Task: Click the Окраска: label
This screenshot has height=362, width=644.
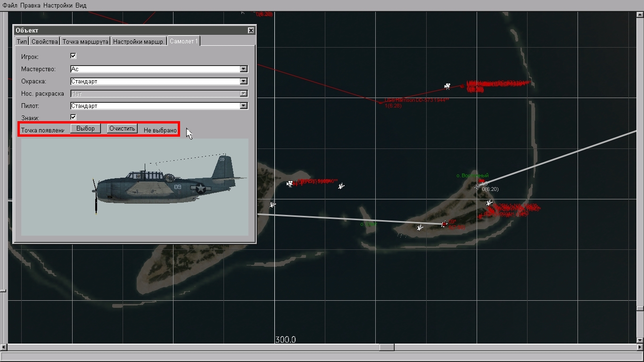Action: tap(33, 82)
